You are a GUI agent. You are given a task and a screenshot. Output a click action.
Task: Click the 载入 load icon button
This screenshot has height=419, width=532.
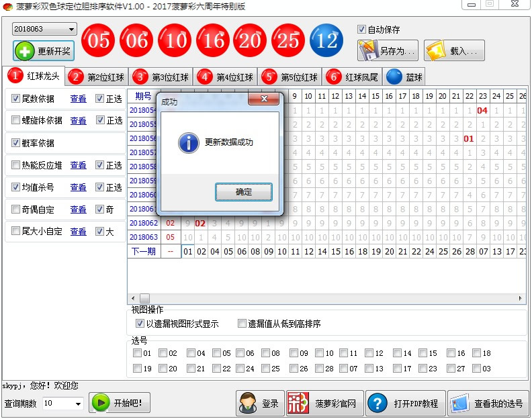(x=454, y=50)
